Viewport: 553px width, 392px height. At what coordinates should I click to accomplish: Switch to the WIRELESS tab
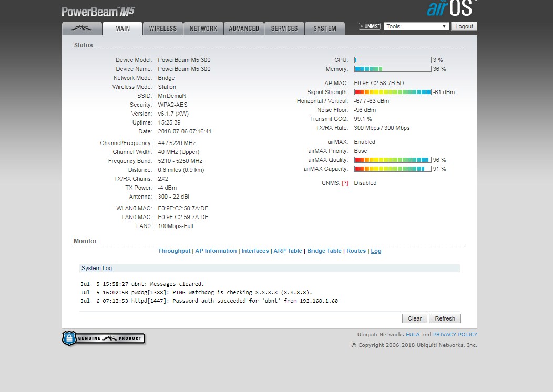pyautogui.click(x=162, y=28)
